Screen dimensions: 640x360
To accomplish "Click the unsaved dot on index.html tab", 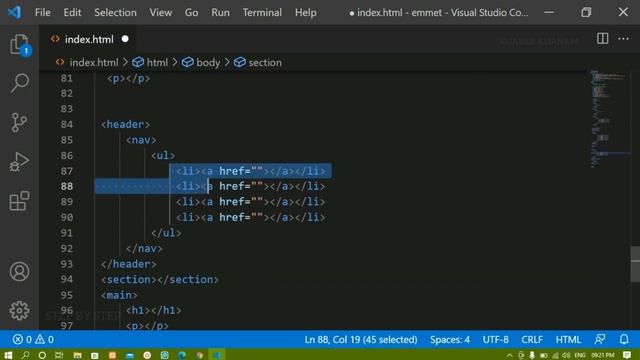I will click(x=125, y=39).
